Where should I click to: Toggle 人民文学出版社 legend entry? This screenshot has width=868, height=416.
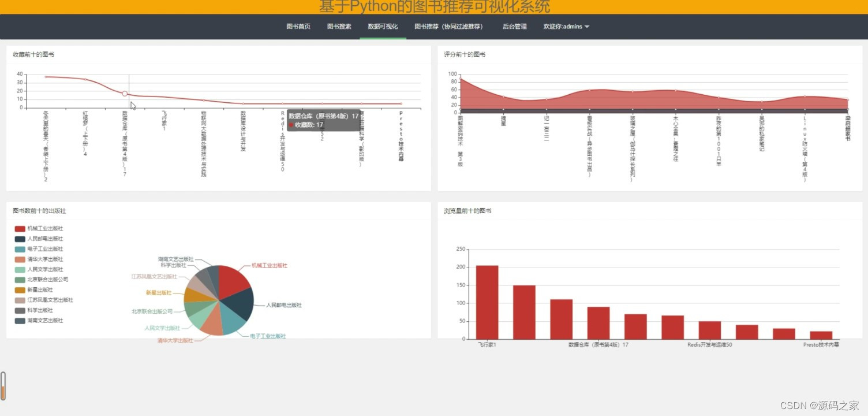[39, 269]
